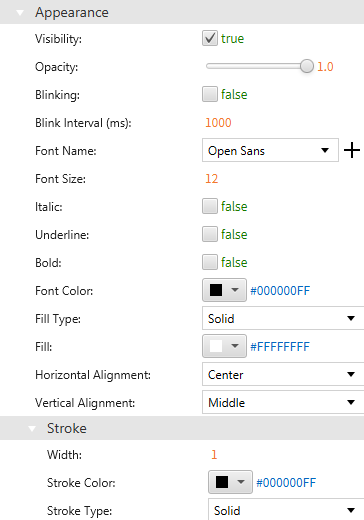
Task: Click the Blink Interval value 1000
Action: coord(218,123)
